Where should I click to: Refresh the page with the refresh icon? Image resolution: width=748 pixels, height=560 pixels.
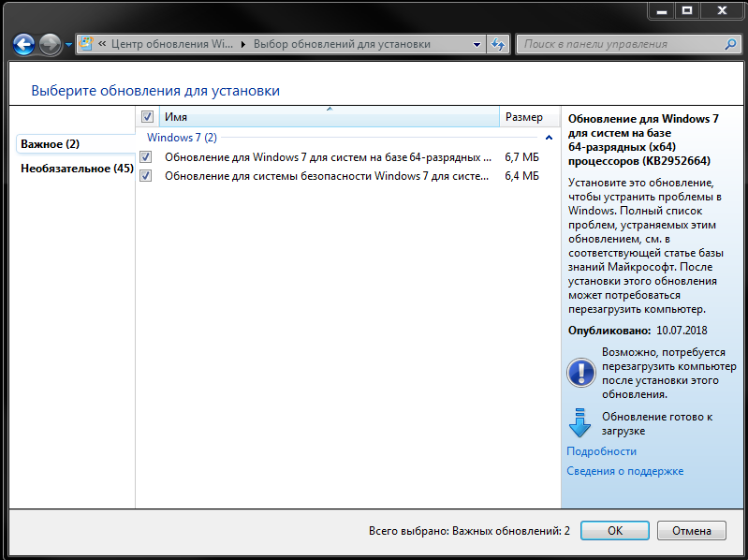tap(498, 44)
